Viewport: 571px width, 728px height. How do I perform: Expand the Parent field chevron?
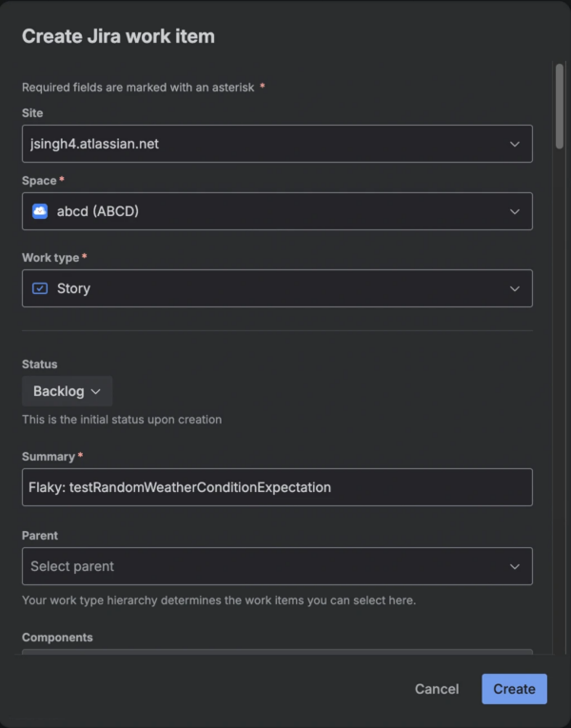point(514,566)
